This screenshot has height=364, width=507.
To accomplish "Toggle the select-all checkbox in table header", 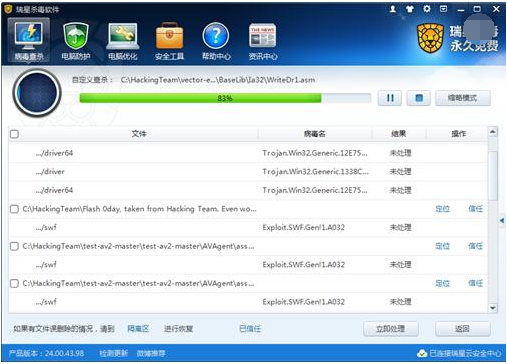I will pos(14,134).
